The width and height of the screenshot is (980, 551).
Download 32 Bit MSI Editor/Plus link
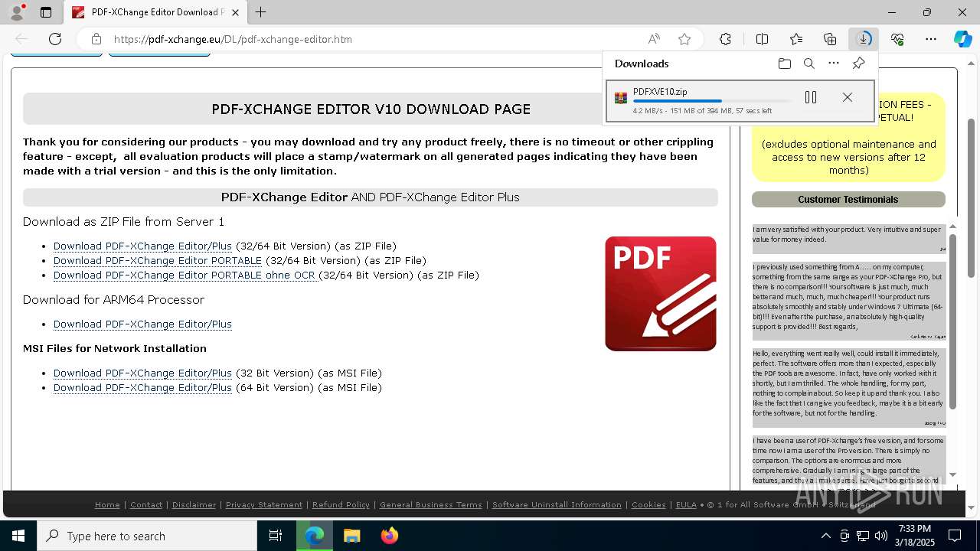point(142,373)
